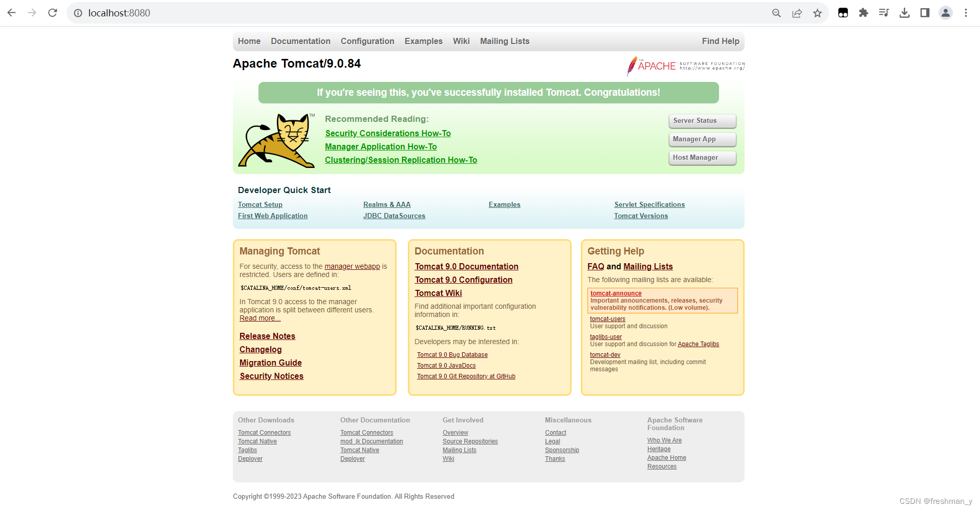The height and width of the screenshot is (510, 980).
Task: Click the Server Status button
Action: pos(702,121)
